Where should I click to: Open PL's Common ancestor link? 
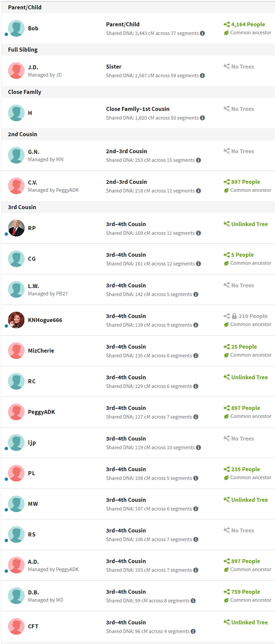click(251, 478)
